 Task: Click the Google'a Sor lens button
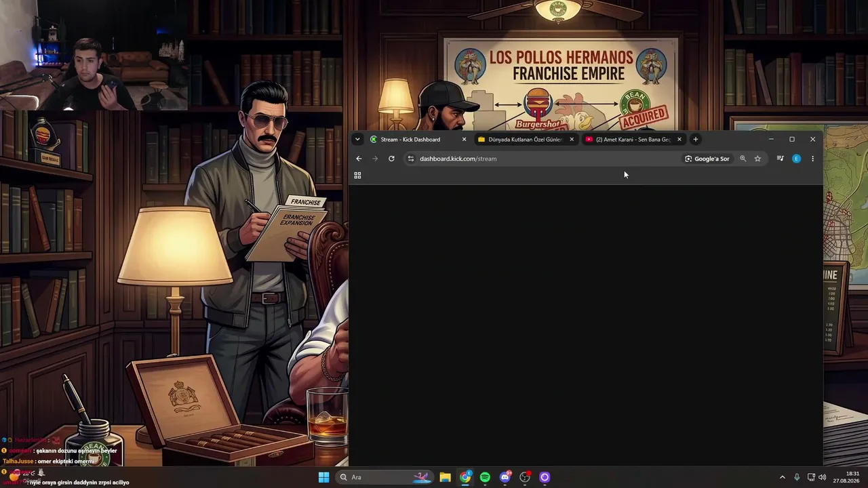(x=707, y=159)
